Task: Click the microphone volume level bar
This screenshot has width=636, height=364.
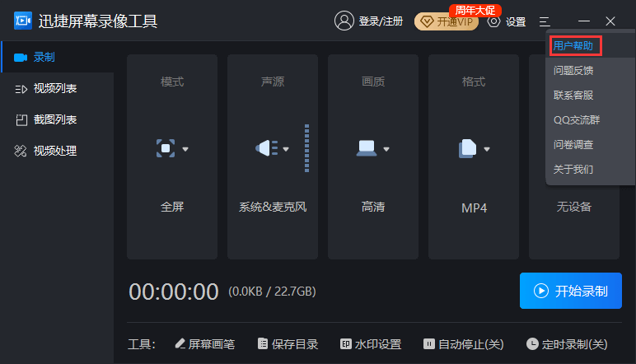Action: (306, 148)
